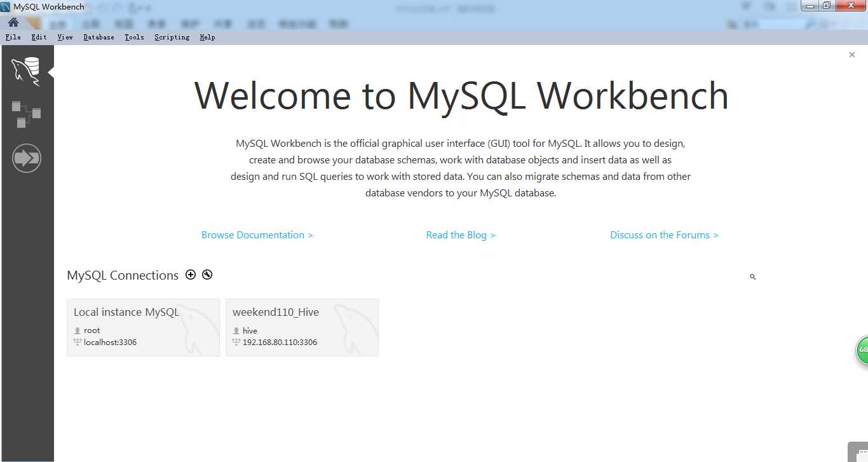Open the Scripting menu

(172, 37)
